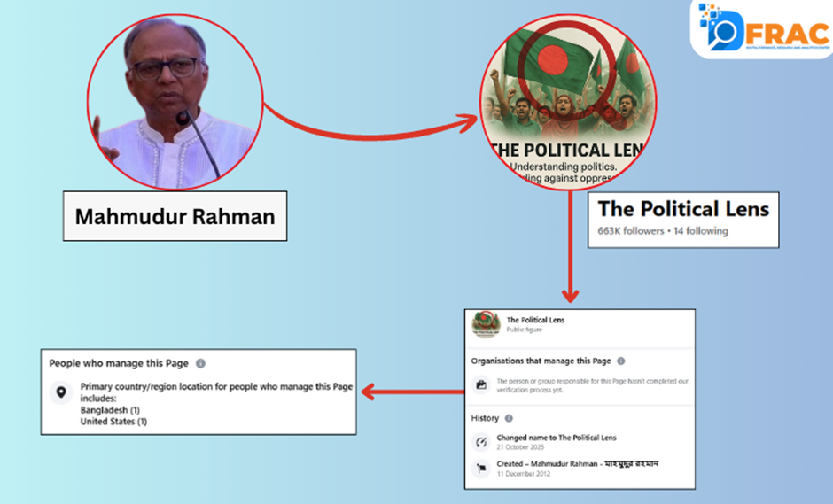Open the 663K followers count
Screen dimensions: 833x504
click(x=631, y=231)
